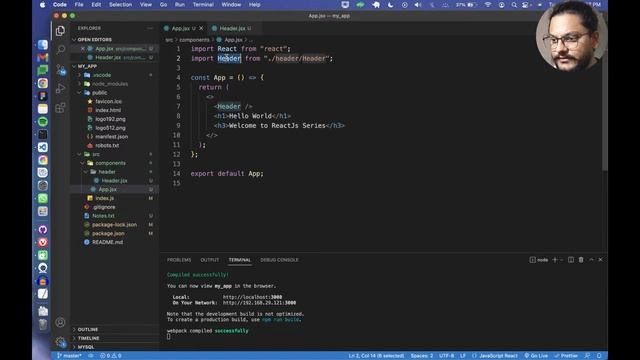Kill terminal with trash icon
The image size is (640, 360).
click(581, 260)
